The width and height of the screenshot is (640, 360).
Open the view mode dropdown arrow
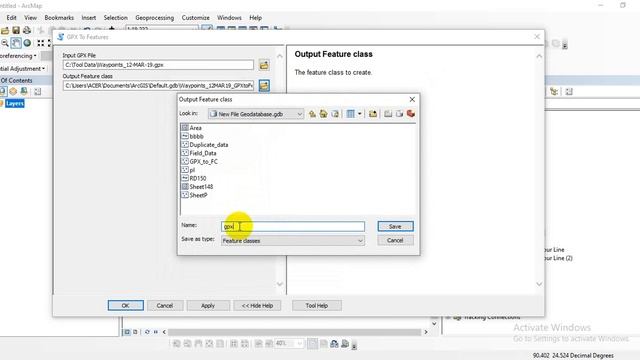(x=360, y=114)
